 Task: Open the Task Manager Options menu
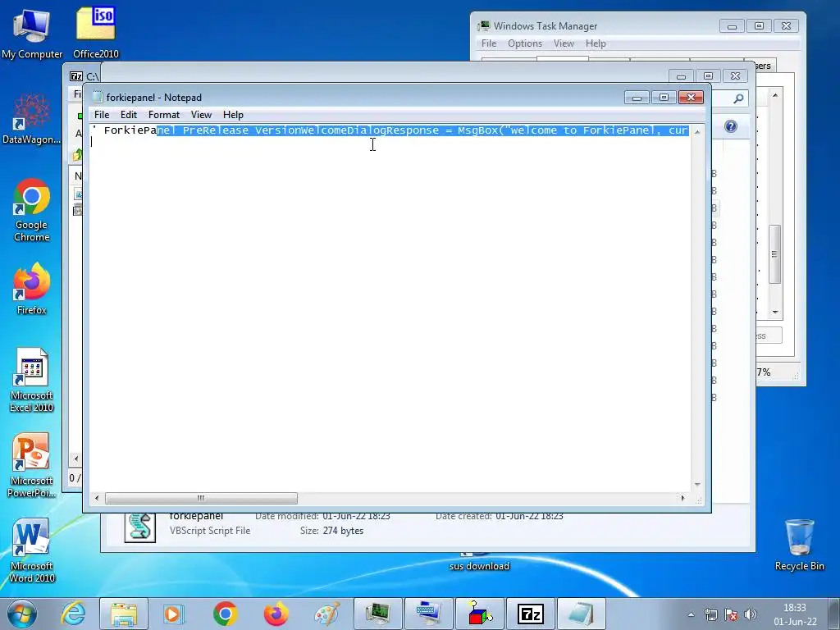click(x=524, y=43)
